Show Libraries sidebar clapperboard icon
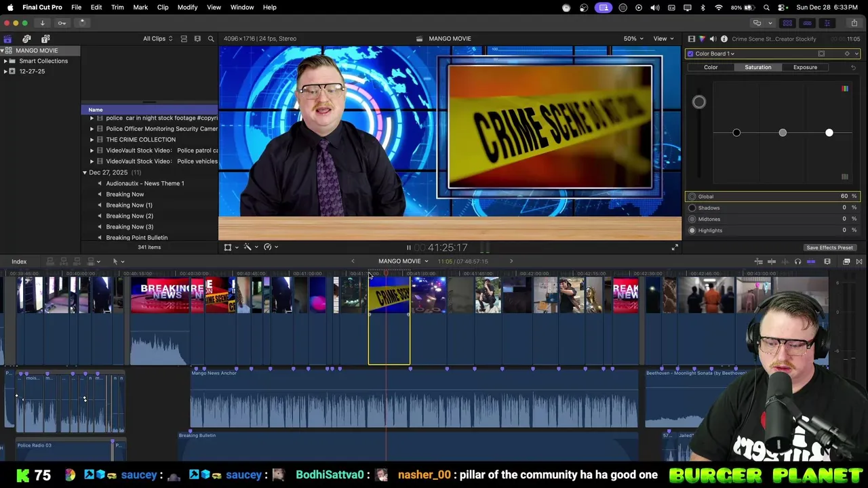This screenshot has height=488, width=868. (x=7, y=39)
